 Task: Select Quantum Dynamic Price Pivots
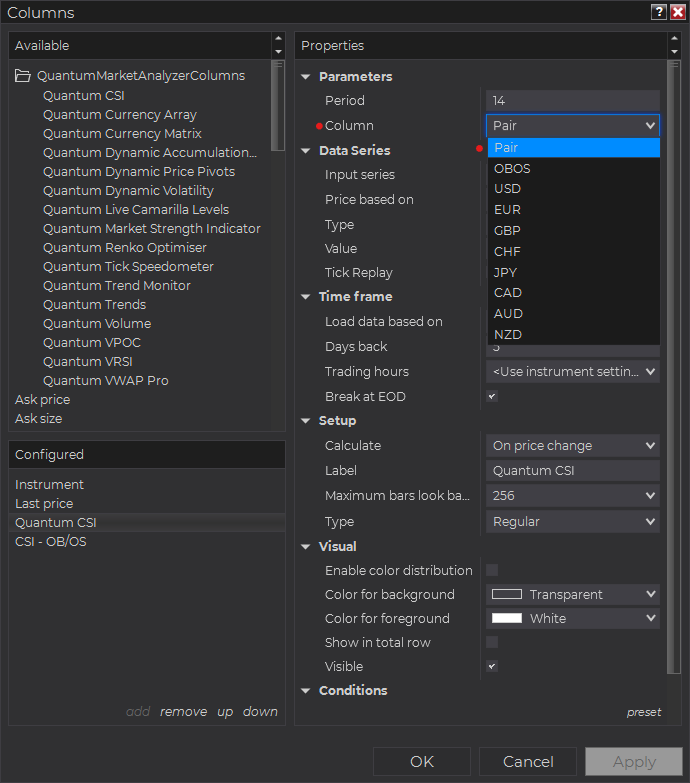[139, 171]
